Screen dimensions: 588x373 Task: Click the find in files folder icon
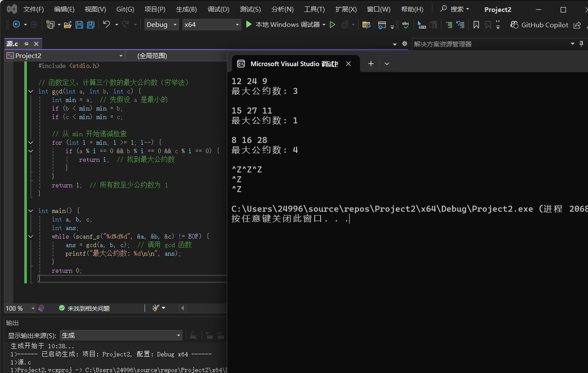pyautogui.click(x=366, y=25)
